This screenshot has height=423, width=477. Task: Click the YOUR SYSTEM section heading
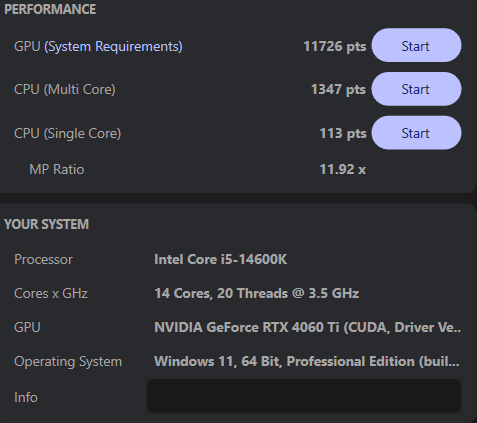(x=47, y=224)
